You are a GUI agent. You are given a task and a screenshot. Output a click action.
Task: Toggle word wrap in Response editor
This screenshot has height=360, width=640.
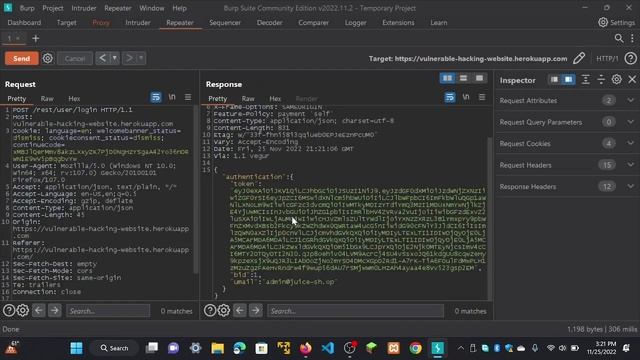click(x=449, y=97)
